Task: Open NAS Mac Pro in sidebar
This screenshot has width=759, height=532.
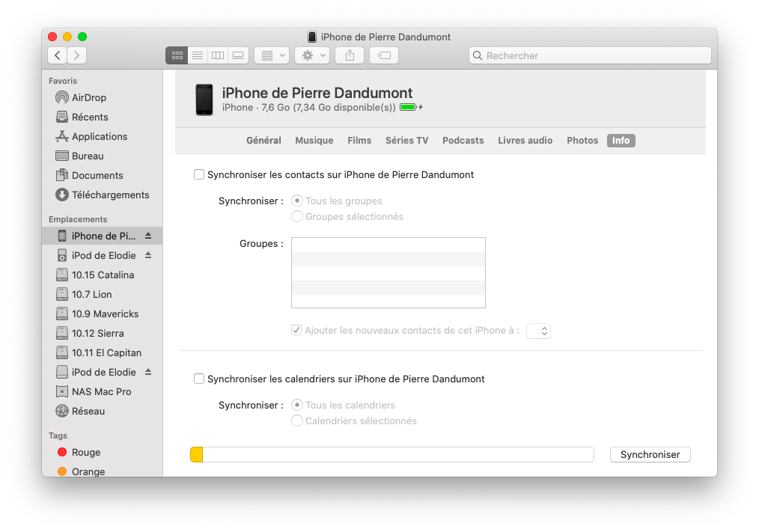Action: [x=102, y=391]
